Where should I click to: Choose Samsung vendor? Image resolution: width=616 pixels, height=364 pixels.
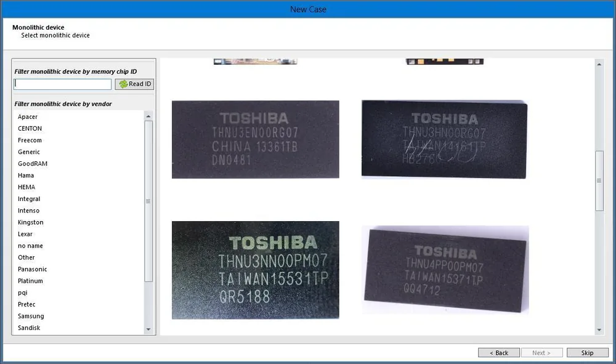pos(31,317)
